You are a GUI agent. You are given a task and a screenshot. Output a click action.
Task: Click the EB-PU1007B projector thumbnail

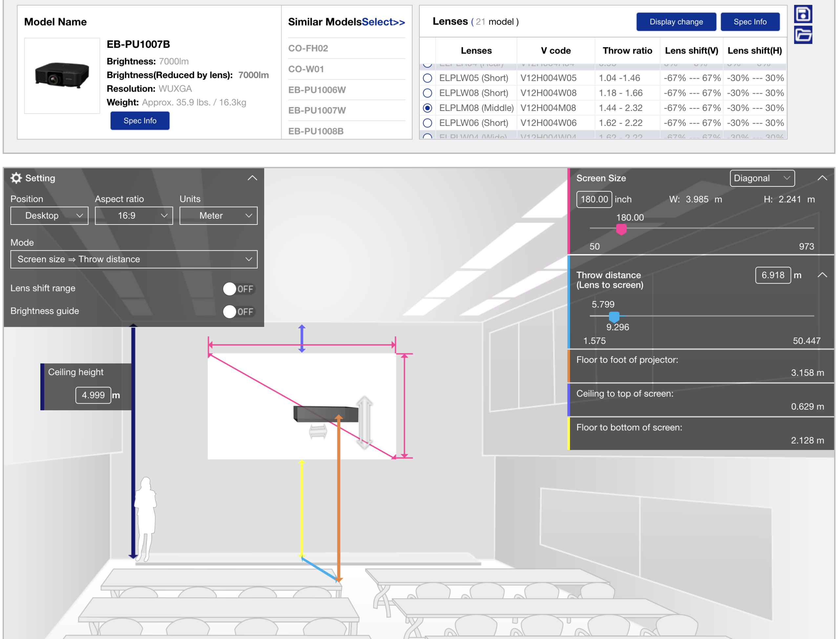click(62, 75)
